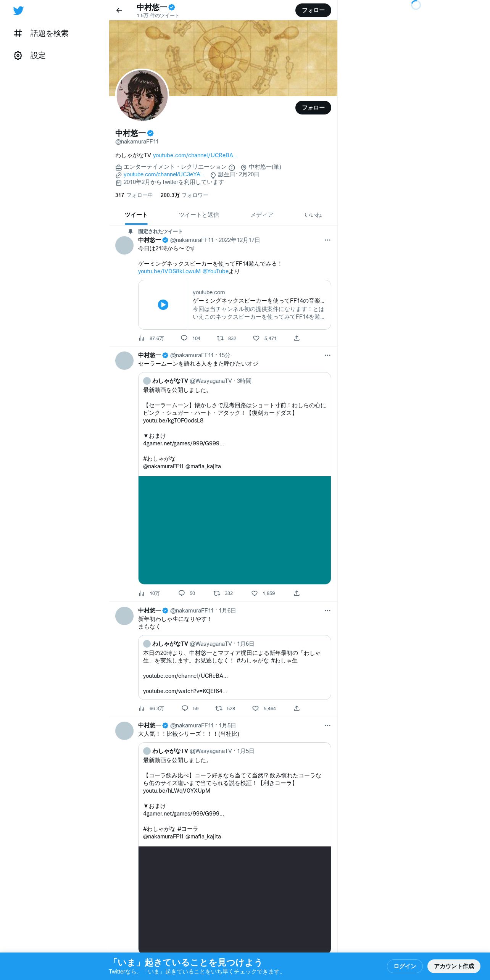Click the アカウント作成 button
This screenshot has height=980, width=490.
coord(454,966)
